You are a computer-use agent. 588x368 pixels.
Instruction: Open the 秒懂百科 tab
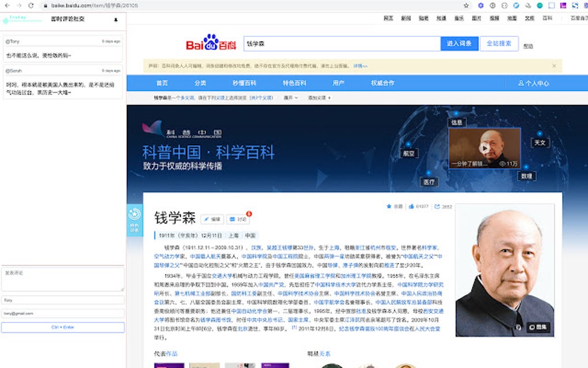(244, 83)
